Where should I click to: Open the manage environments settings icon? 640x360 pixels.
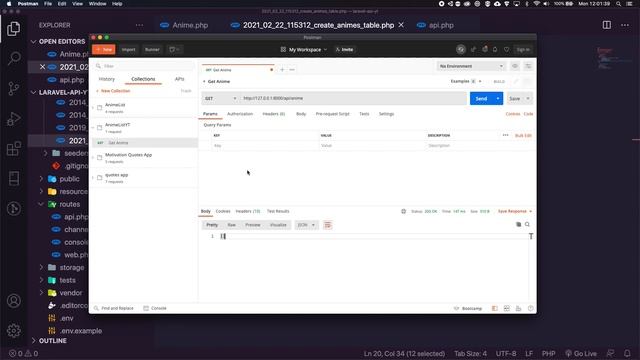pos(528,66)
